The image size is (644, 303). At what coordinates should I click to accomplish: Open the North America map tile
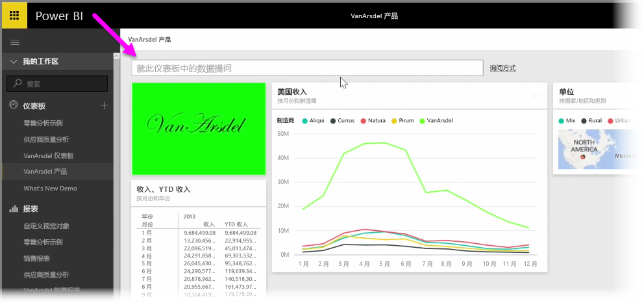[x=598, y=150]
